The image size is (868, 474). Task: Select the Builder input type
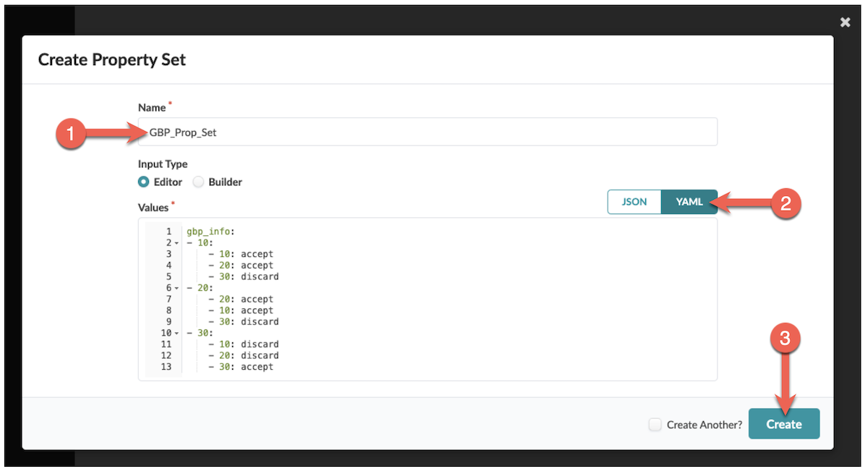pyautogui.click(x=198, y=182)
